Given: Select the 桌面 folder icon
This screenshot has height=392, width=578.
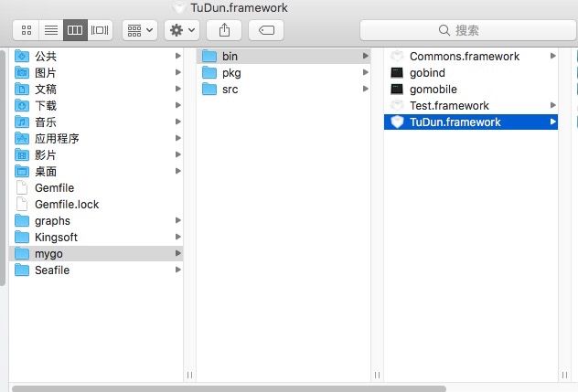Looking at the screenshot, I should point(22,171).
